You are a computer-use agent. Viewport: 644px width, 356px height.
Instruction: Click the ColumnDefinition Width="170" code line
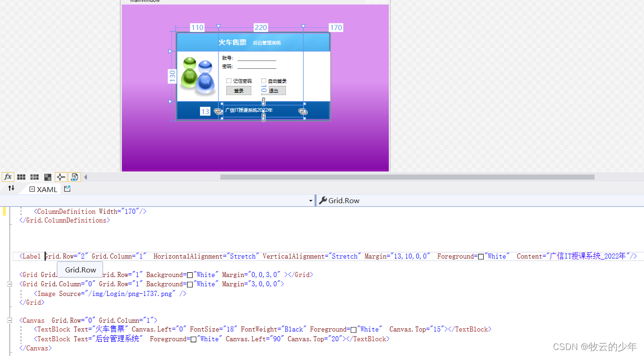pos(90,211)
